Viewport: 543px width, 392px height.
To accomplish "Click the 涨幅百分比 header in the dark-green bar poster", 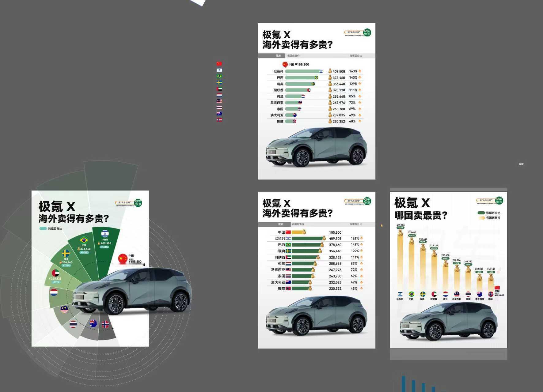I will (x=356, y=224).
